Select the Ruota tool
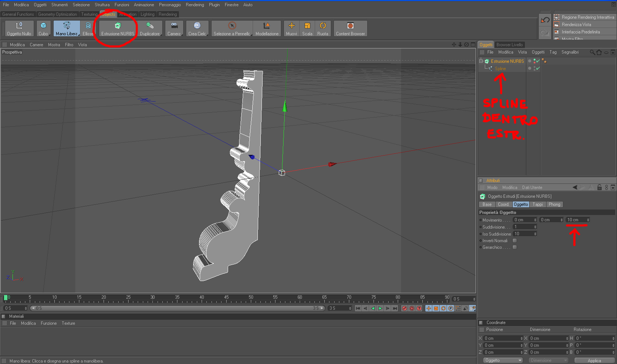The height and width of the screenshot is (364, 617). [323, 28]
